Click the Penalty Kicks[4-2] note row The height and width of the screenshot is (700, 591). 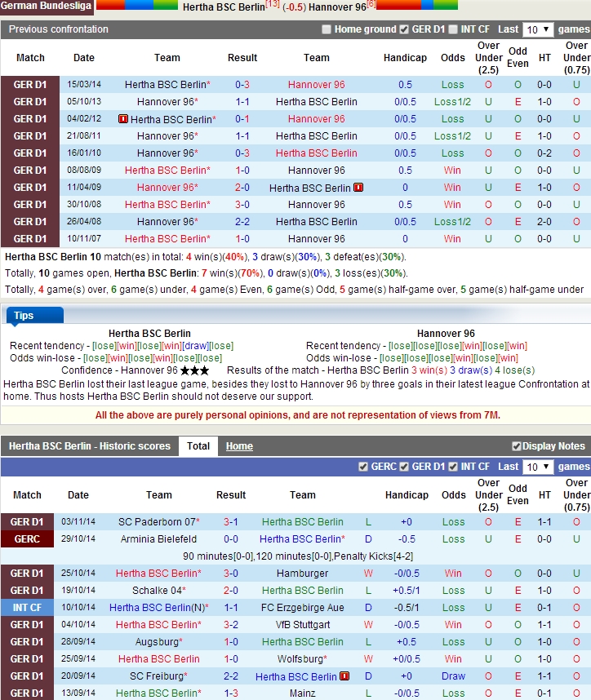point(297,556)
